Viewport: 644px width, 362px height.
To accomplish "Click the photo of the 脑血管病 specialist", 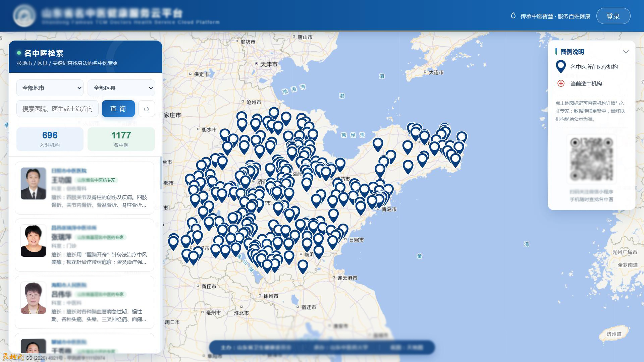I will coord(33,298).
